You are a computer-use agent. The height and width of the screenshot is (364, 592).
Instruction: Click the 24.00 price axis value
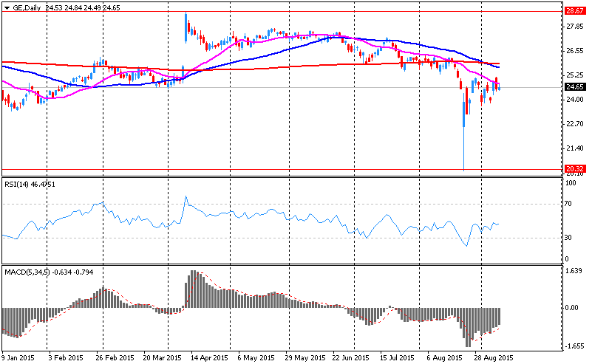click(x=575, y=100)
